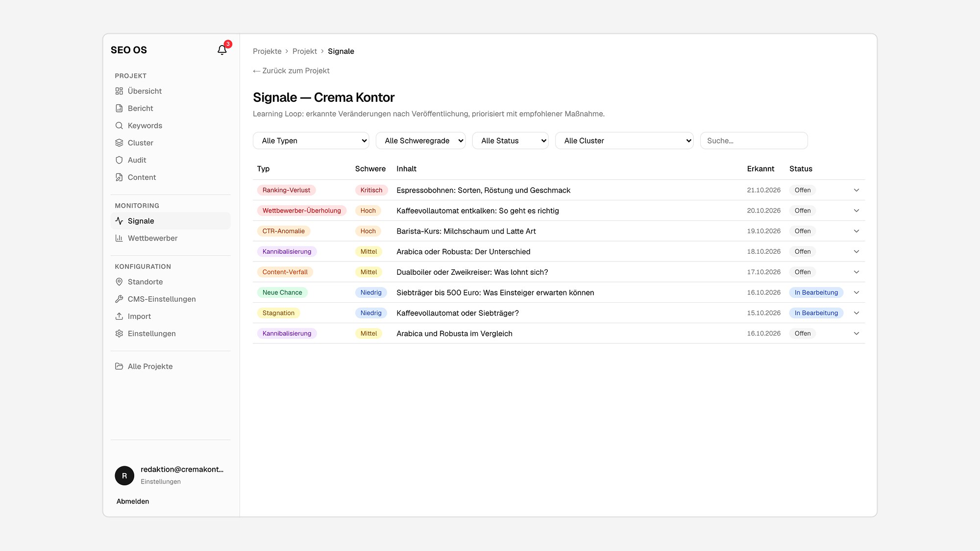
Task: Click the Content file icon
Action: point(119,177)
